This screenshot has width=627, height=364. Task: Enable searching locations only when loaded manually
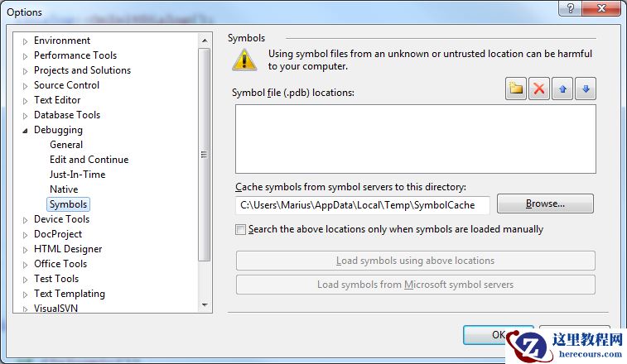(241, 229)
